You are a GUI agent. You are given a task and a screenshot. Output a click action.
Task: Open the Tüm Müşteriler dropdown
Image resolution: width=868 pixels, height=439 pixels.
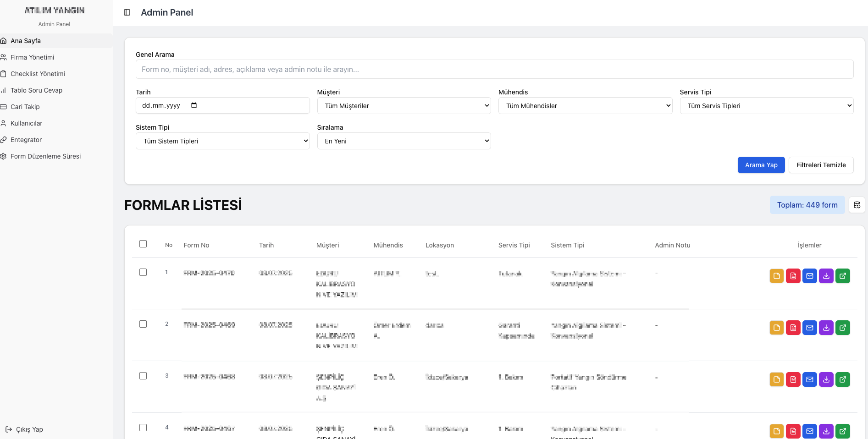pos(404,106)
